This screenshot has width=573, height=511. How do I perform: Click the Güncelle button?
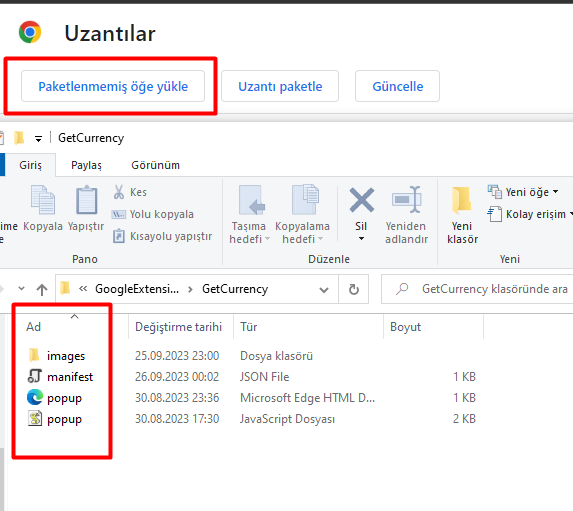pos(397,86)
